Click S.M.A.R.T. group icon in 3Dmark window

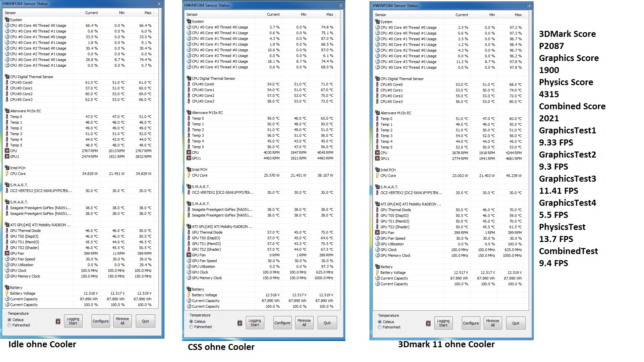377,187
